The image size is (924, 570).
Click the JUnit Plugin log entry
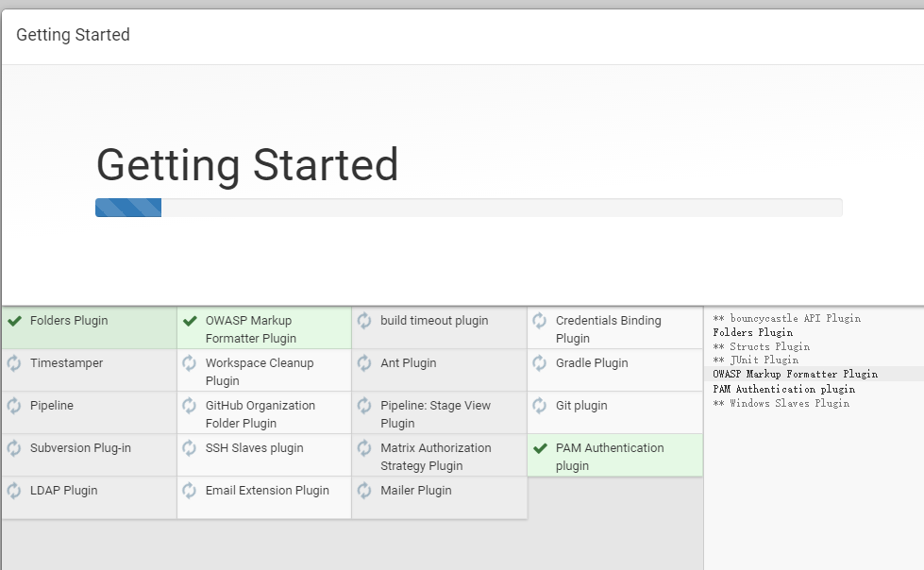[x=755, y=360]
